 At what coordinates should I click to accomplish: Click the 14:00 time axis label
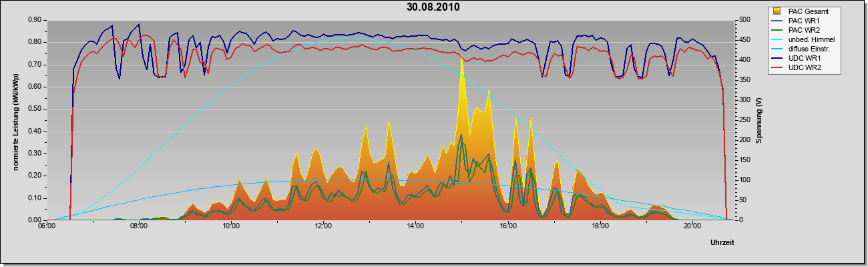(415, 226)
